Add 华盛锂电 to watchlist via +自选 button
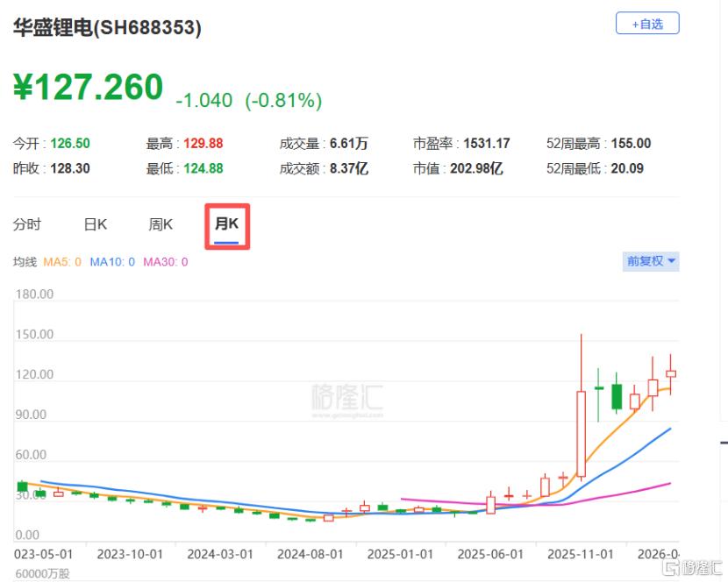This screenshot has height=582, width=728. coord(648,24)
